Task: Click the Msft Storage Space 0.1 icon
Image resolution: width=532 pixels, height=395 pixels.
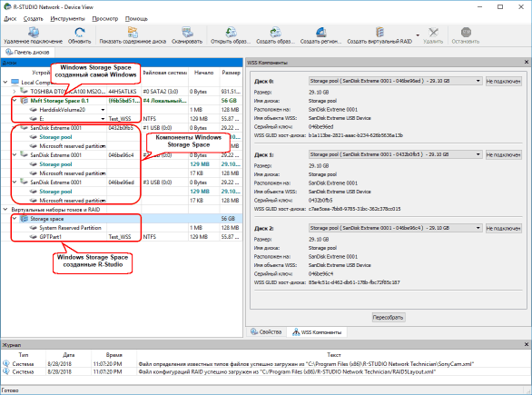Action: pyautogui.click(x=25, y=101)
